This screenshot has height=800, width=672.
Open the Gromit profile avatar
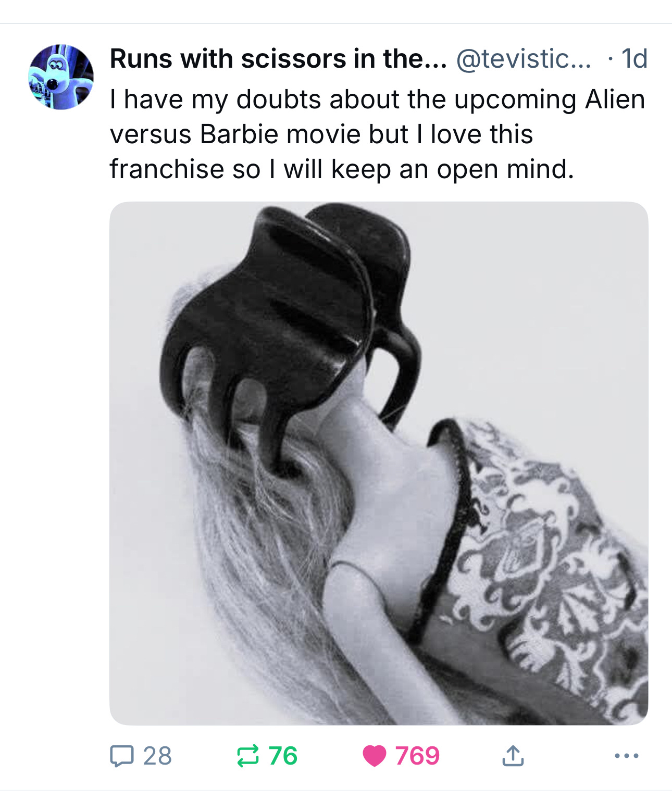pos(61,77)
